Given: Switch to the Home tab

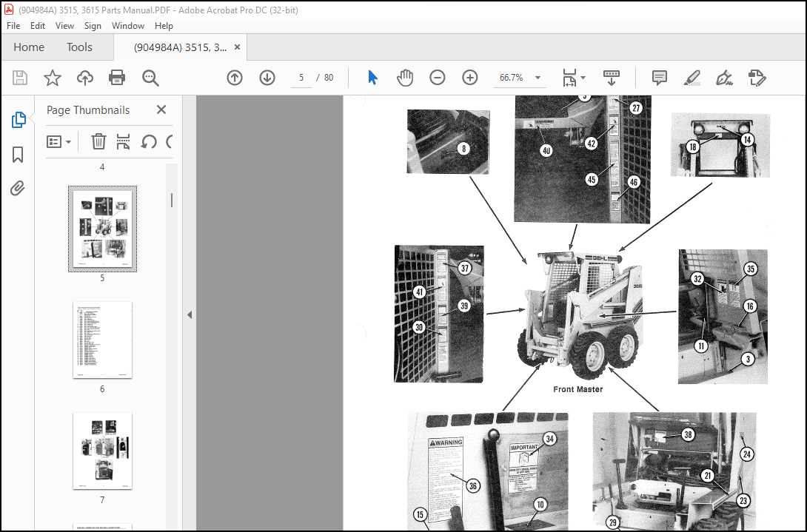Looking at the screenshot, I should click(x=29, y=47).
